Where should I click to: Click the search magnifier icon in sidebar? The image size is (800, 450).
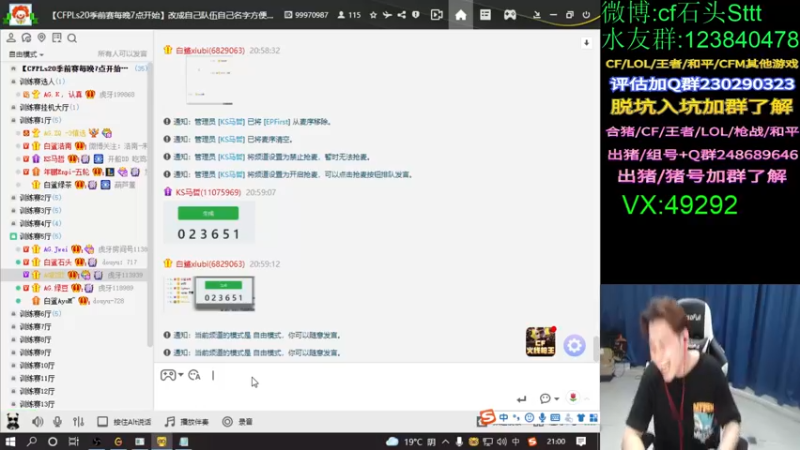(72, 38)
